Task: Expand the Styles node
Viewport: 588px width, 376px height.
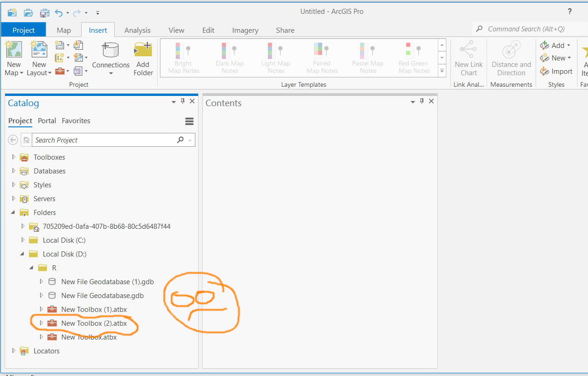Action: [13, 185]
